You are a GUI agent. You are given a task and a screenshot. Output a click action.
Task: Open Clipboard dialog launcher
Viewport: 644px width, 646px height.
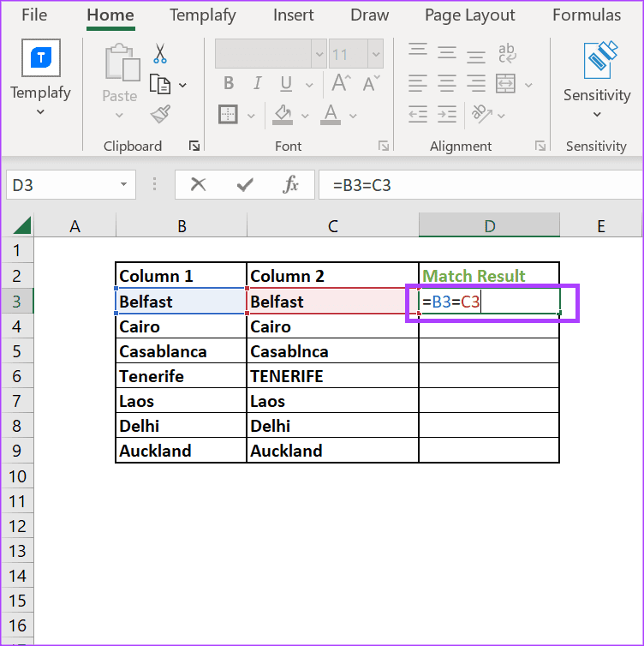click(194, 146)
